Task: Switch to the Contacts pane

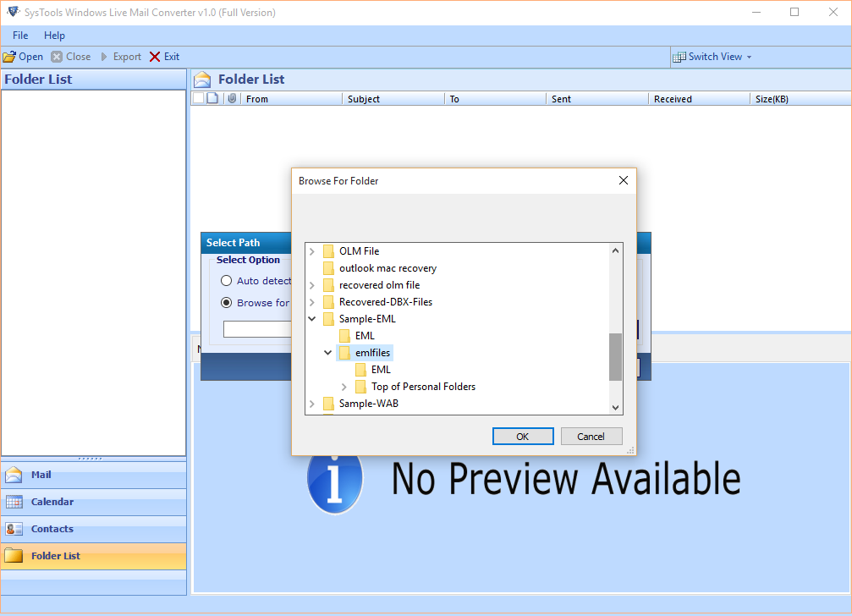Action: click(x=93, y=529)
